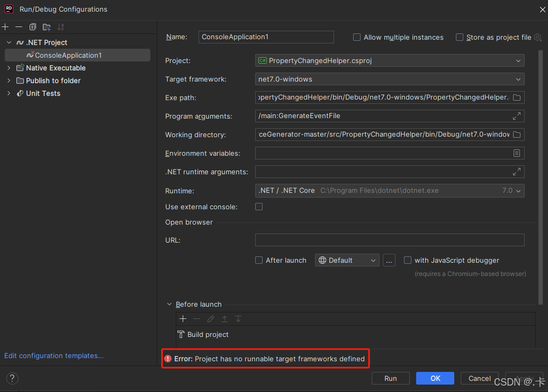The width and height of the screenshot is (548, 392).
Task: Sort configurations alphabetically
Action: 60,27
